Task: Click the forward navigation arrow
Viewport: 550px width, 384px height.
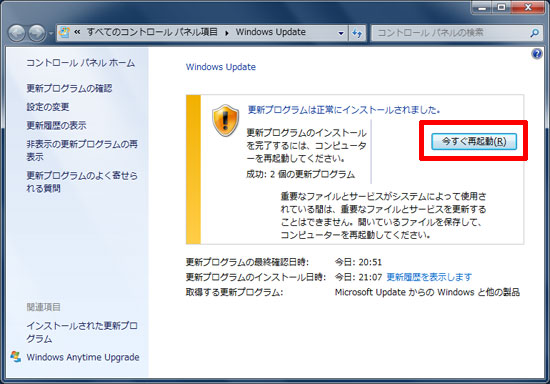Action: (x=37, y=33)
